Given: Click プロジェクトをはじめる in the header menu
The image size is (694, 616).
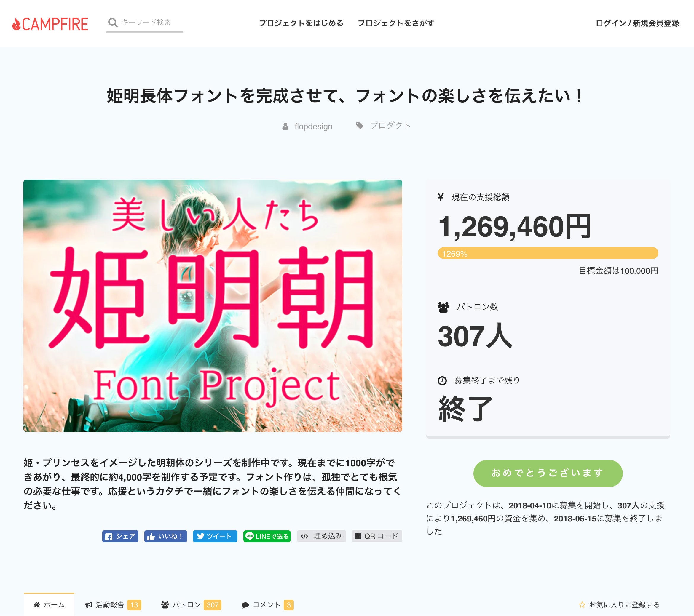Looking at the screenshot, I should (301, 23).
